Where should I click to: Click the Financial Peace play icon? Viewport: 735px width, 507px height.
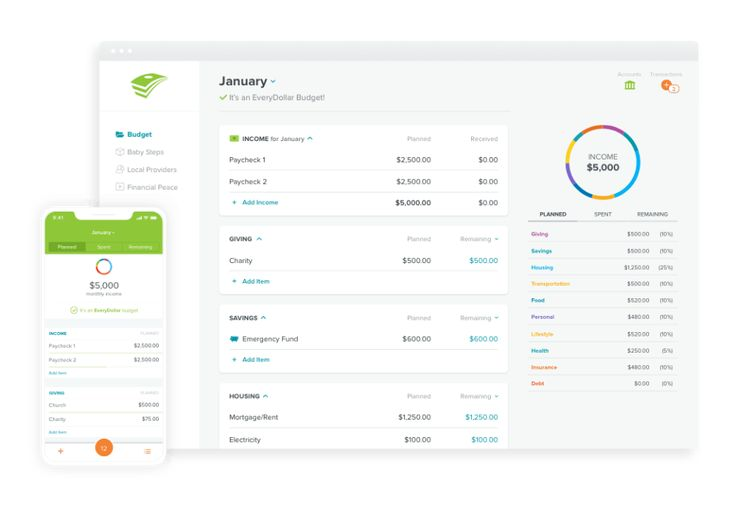coord(120,187)
